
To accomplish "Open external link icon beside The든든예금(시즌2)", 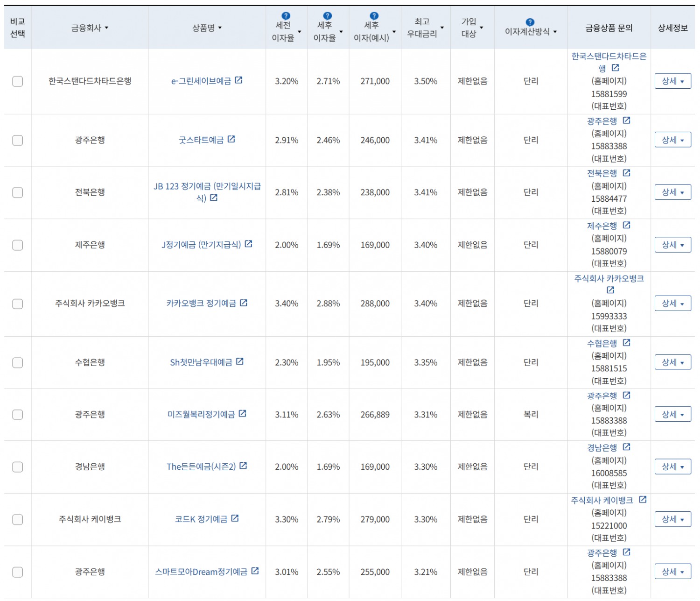I will point(243,466).
